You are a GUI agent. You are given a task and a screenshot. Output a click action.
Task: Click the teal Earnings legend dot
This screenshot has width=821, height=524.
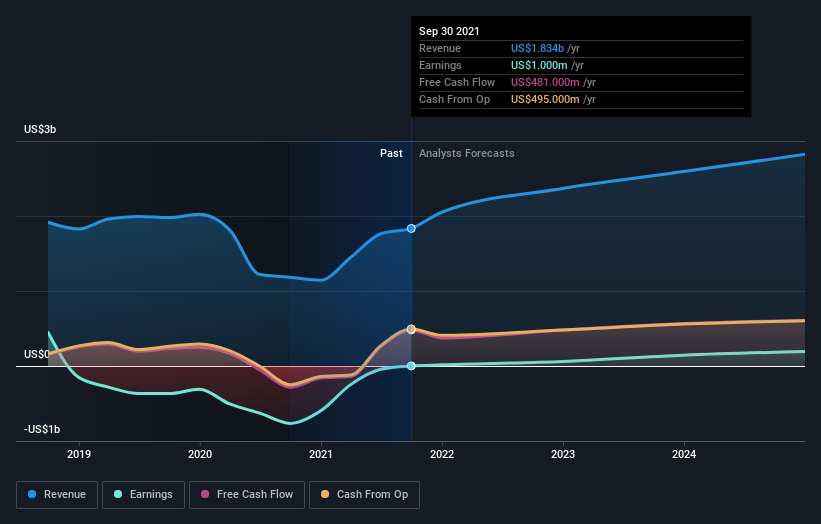click(118, 494)
